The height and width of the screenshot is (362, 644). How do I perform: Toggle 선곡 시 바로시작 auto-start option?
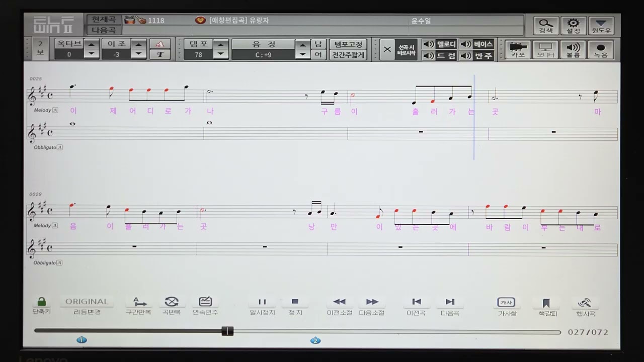pyautogui.click(x=398, y=50)
